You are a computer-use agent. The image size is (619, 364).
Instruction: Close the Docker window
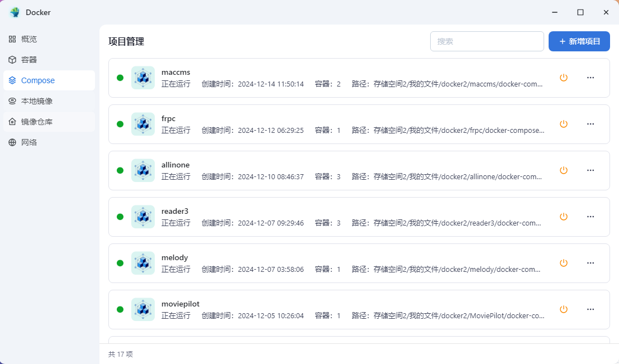pyautogui.click(x=606, y=12)
